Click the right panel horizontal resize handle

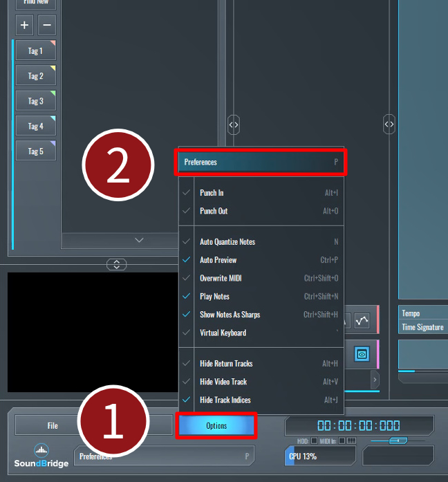coord(389,124)
